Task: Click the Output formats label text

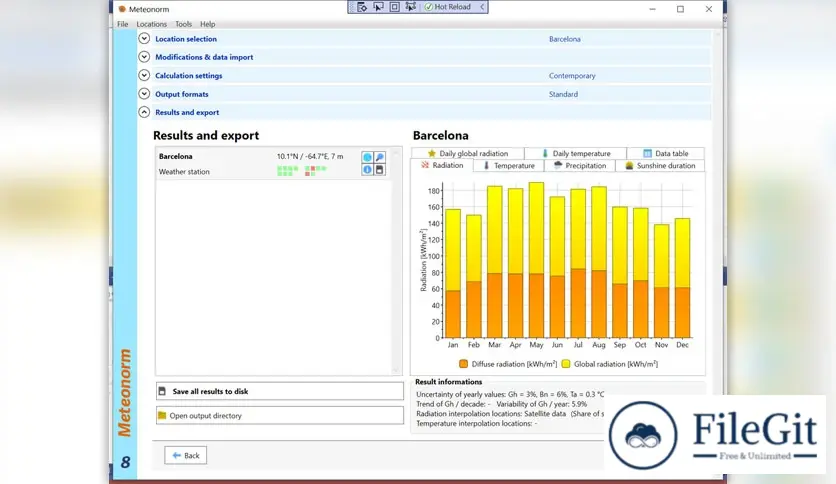Action: [x=182, y=94]
